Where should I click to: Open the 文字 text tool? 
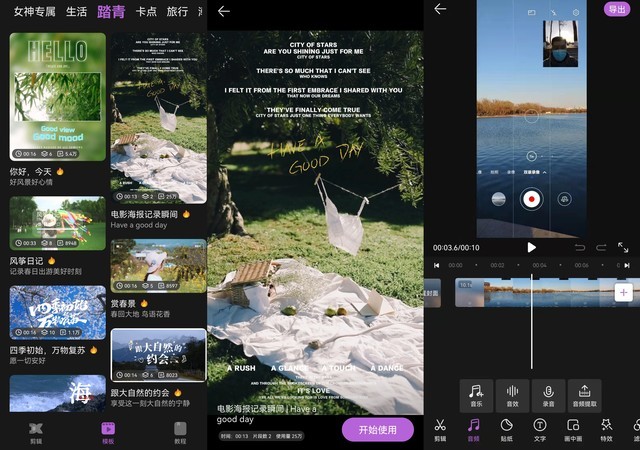point(539,429)
